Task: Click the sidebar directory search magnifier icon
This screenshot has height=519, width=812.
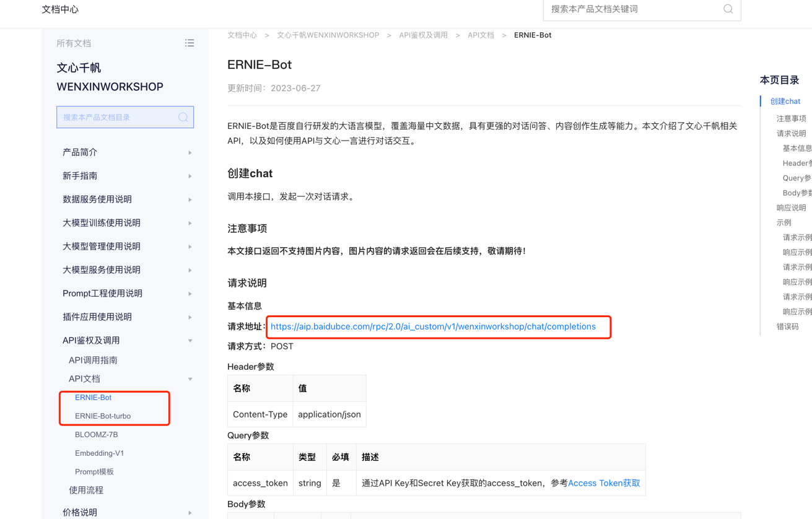Action: tap(183, 117)
